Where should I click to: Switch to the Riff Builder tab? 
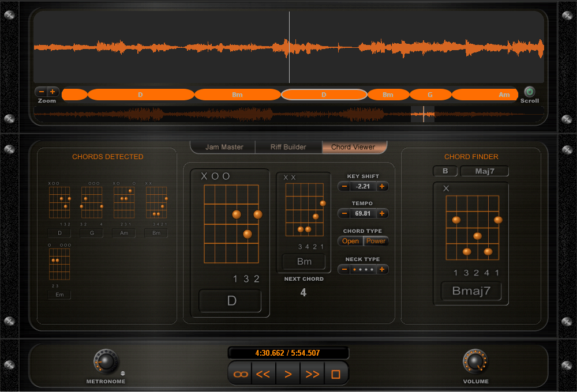pyautogui.click(x=288, y=147)
